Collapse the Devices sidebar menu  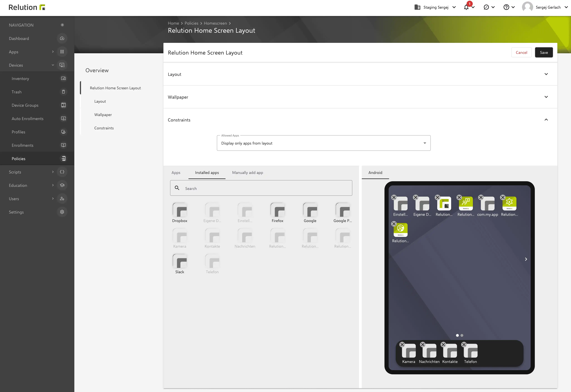53,65
